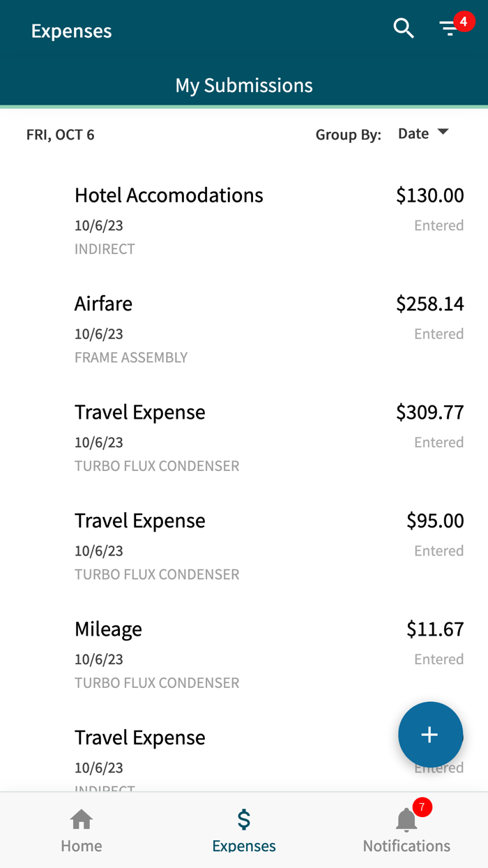Tap the Entered status on Hotel Accomodations
The image size is (488, 868).
[439, 225]
